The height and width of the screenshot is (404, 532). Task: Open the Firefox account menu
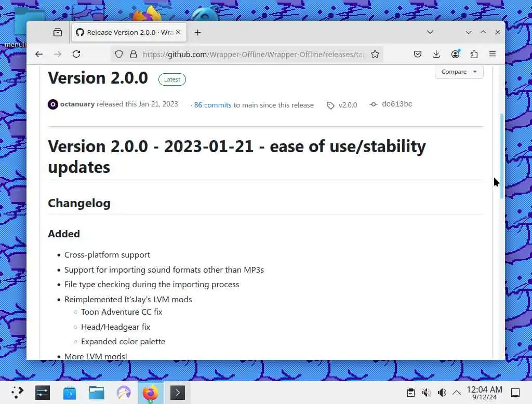(455, 54)
